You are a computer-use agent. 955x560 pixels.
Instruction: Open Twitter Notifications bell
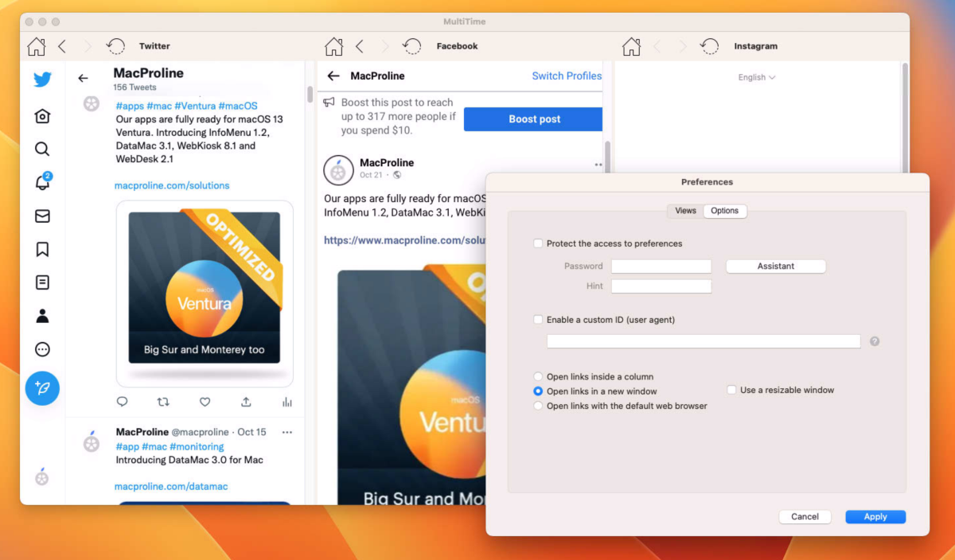click(x=42, y=182)
